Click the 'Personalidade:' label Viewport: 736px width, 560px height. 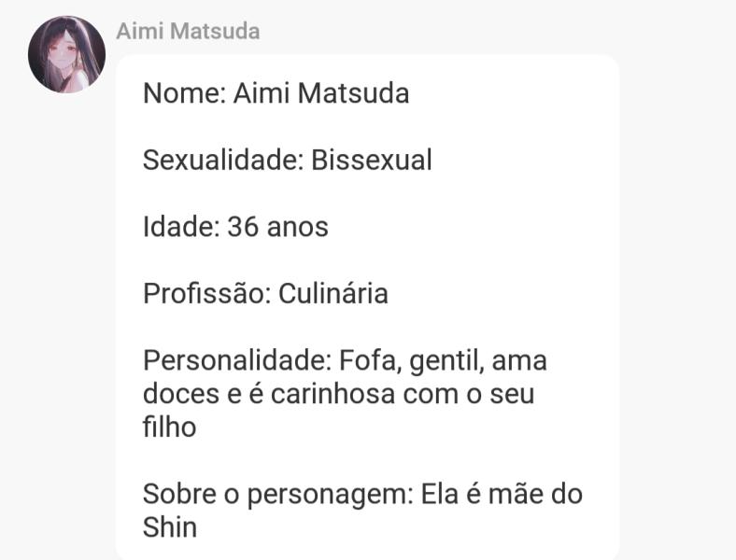tap(237, 360)
